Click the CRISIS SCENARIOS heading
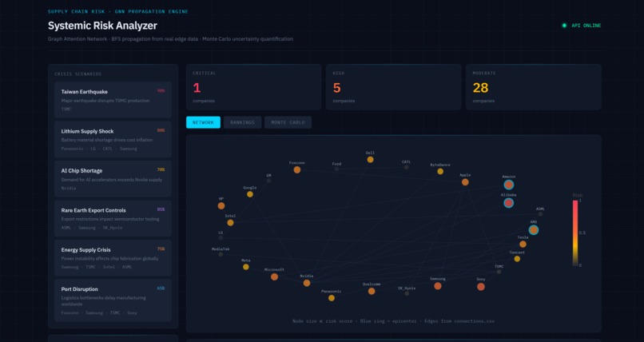644x342 pixels. click(x=78, y=74)
